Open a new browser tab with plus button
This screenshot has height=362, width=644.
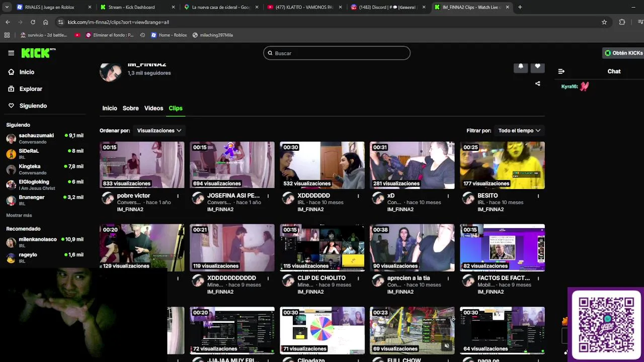[x=520, y=7]
